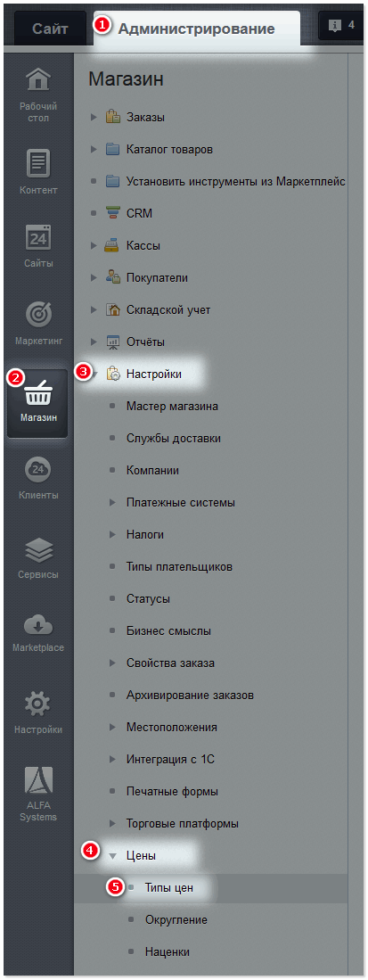Click the Настройки tree item icon
Viewport: 368px width, 980px height.
pyautogui.click(x=112, y=374)
